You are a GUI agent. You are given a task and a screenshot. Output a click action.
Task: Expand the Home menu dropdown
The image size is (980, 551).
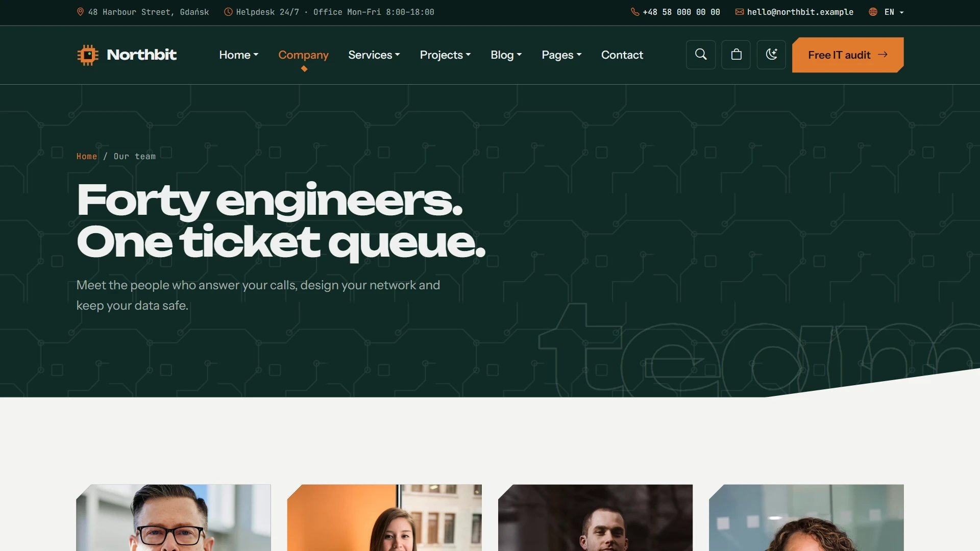tap(239, 55)
